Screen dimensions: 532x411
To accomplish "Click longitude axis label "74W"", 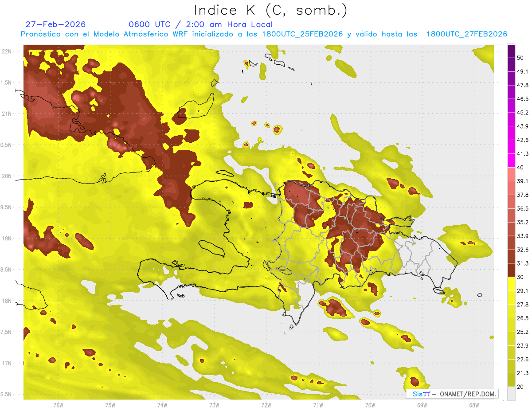I will 162,405.
